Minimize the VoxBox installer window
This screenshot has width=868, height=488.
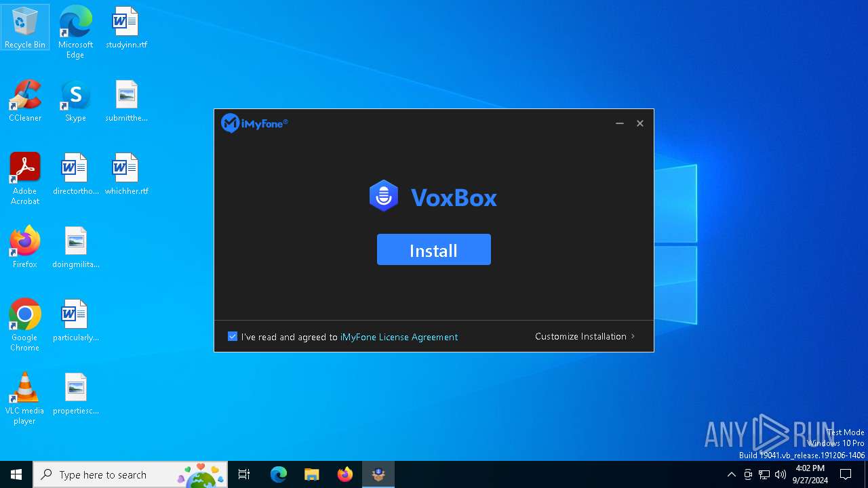[x=619, y=123]
